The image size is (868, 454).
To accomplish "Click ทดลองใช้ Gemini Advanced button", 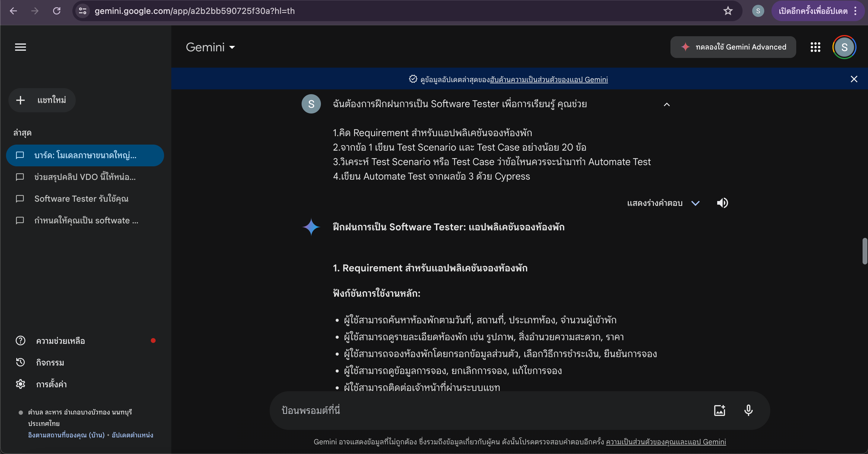I will pos(733,47).
